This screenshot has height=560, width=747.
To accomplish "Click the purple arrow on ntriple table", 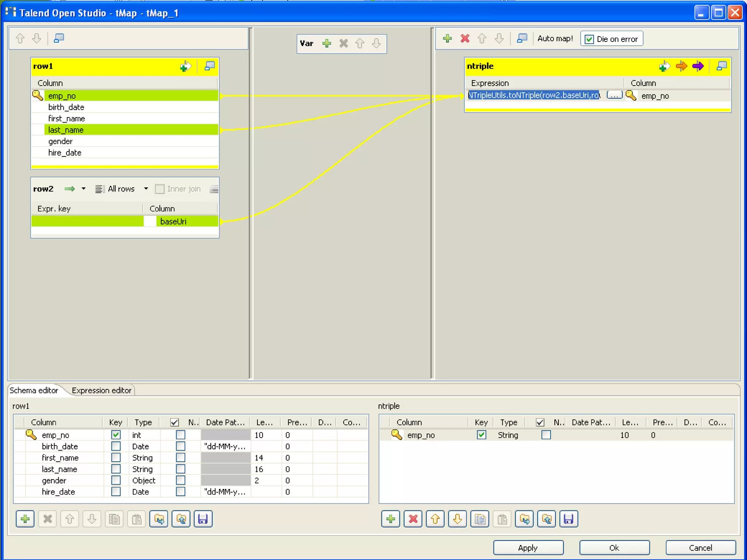I will pos(698,66).
